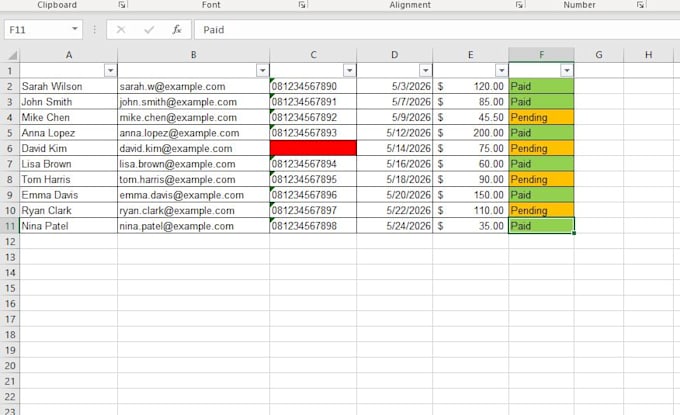Select the amount cell 200.00
Image resolution: width=680 pixels, height=415 pixels.
(x=471, y=133)
